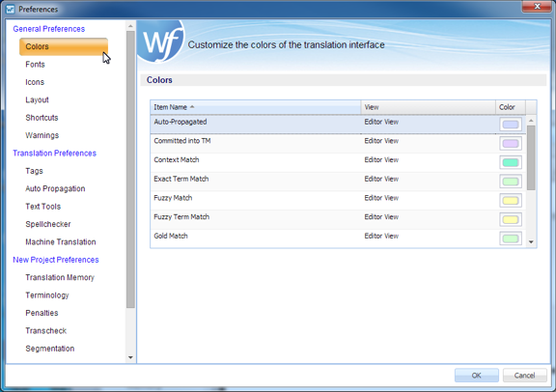This screenshot has width=556, height=392.
Task: Click the New Project Preferences heading
Action: [x=56, y=260]
